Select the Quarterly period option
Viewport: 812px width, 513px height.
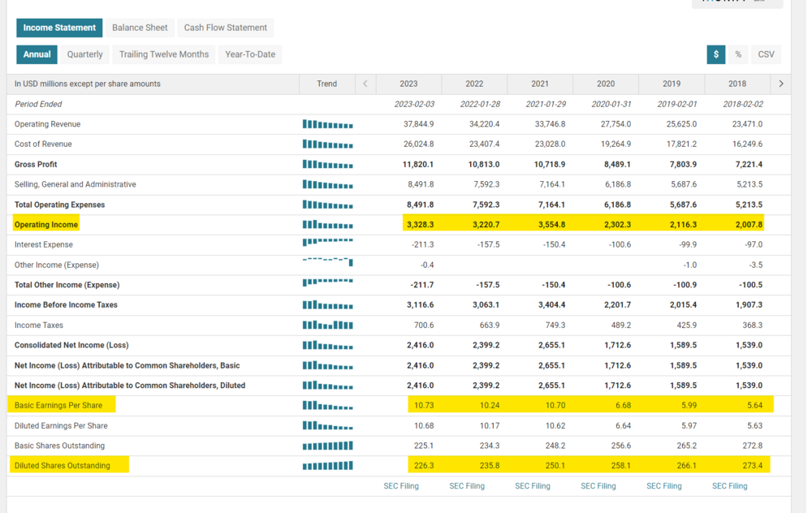[85, 54]
